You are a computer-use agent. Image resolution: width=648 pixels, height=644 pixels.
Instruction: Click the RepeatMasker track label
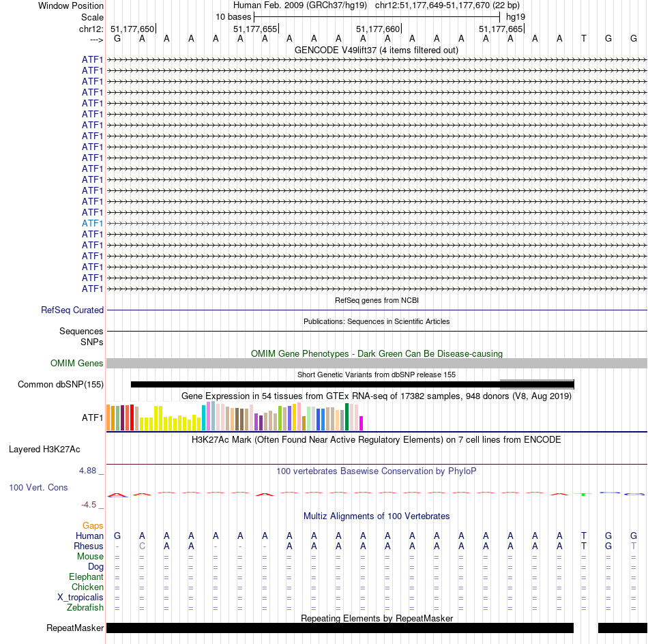tap(75, 628)
